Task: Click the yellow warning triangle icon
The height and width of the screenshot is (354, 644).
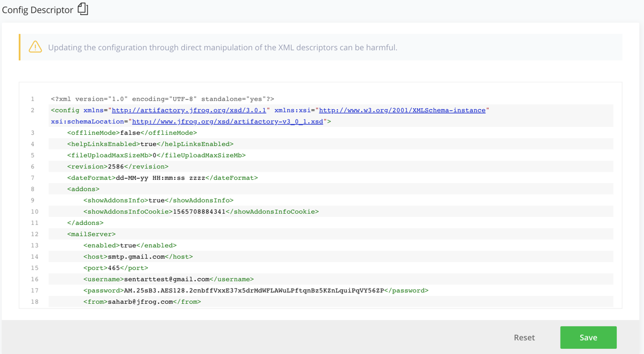Action: [x=36, y=47]
